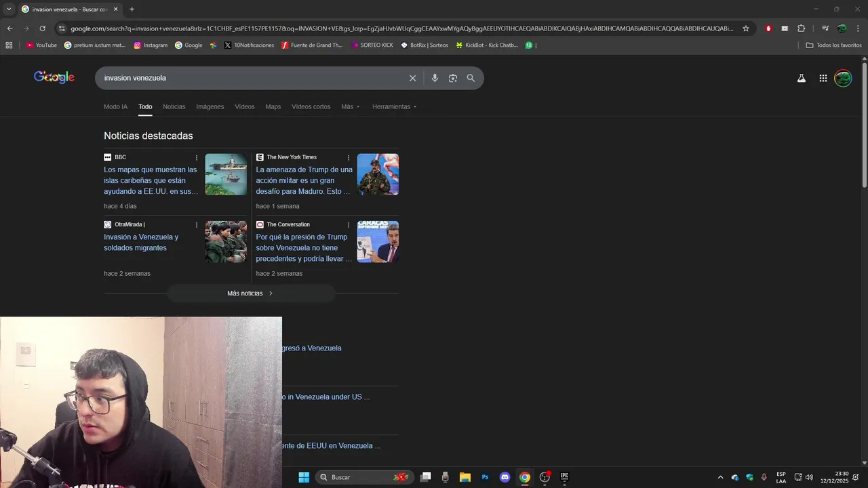Start voice search with the microphone icon
This screenshot has width=868, height=488.
tap(435, 78)
